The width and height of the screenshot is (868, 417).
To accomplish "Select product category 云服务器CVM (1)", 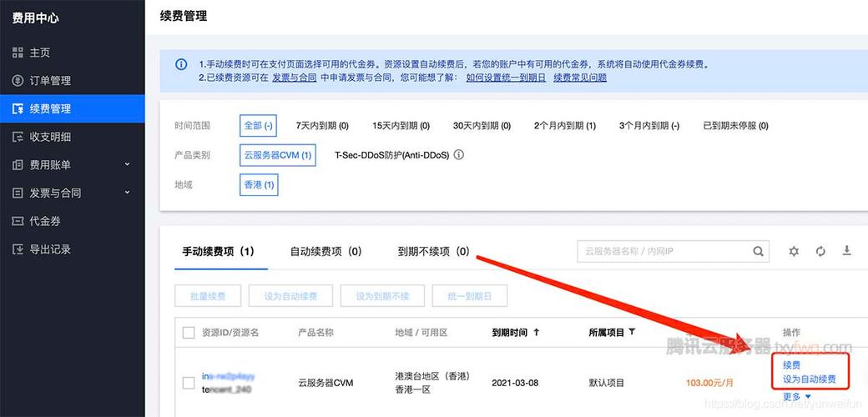I will (x=277, y=155).
